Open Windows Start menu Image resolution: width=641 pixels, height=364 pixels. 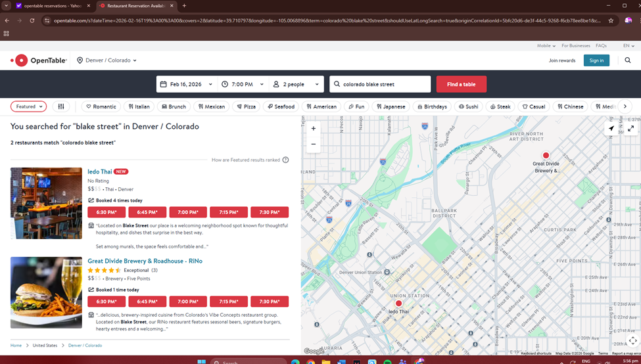[202, 361]
